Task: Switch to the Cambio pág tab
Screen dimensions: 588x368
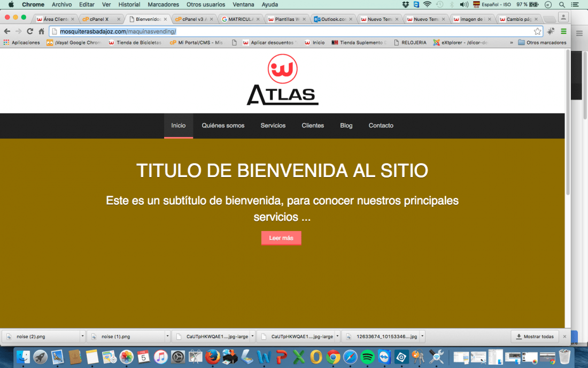Action: 519,19
